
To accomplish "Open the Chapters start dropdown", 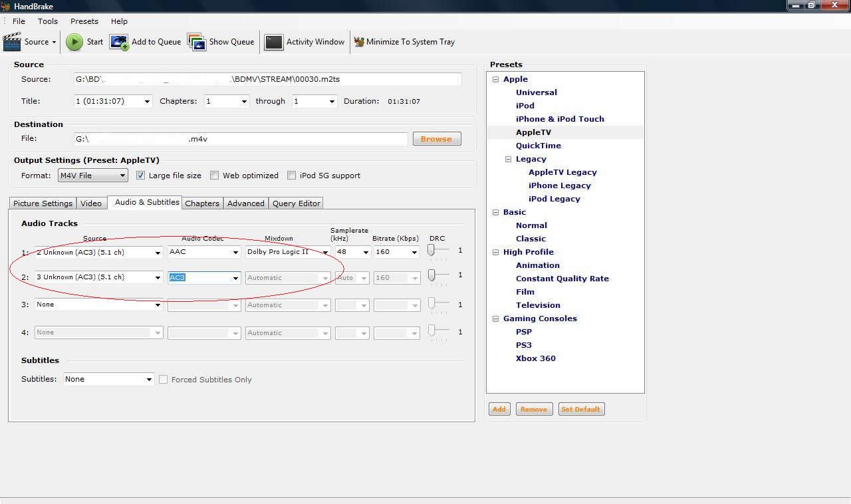I will click(226, 101).
